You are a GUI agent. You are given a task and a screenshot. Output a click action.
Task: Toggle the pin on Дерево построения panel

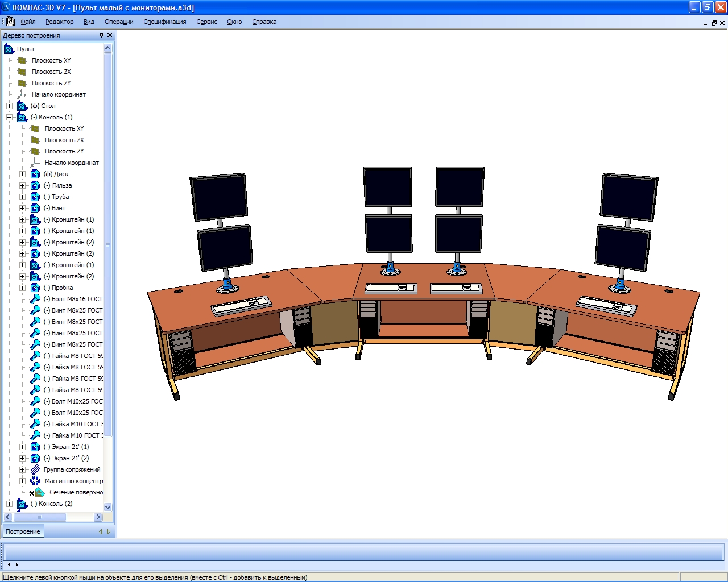click(101, 35)
